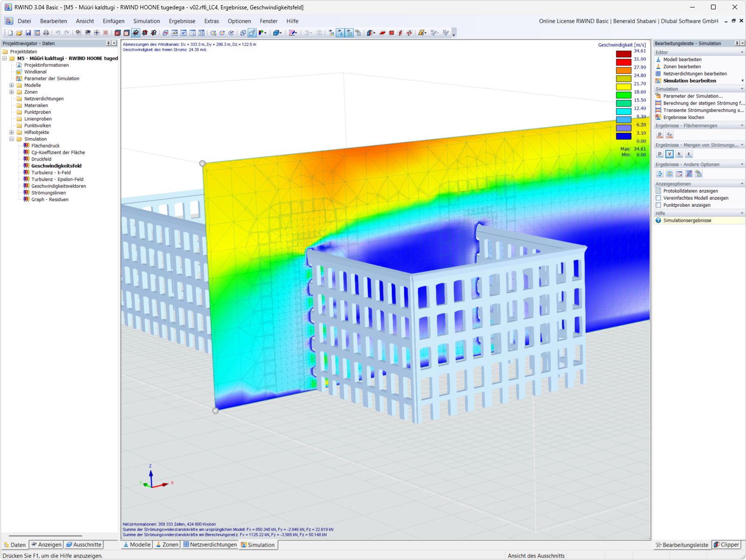Screen dimensions: 746x560
Task: Enable Vereinfachtes Modell anzeigen checkbox
Action: point(658,198)
